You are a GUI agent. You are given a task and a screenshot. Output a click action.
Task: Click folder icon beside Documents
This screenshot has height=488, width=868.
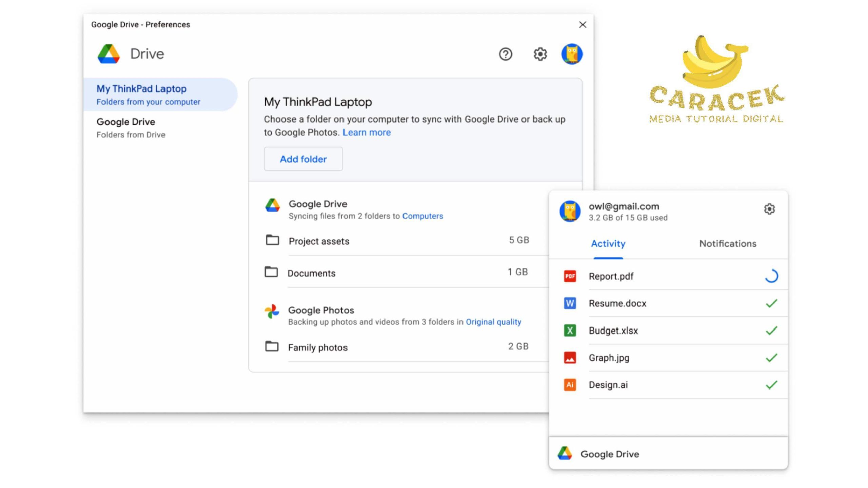point(271,272)
